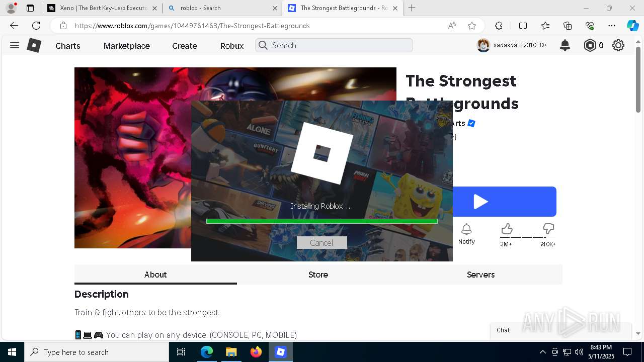Open a new browser tab
This screenshot has height=362, width=644.
(412, 8)
